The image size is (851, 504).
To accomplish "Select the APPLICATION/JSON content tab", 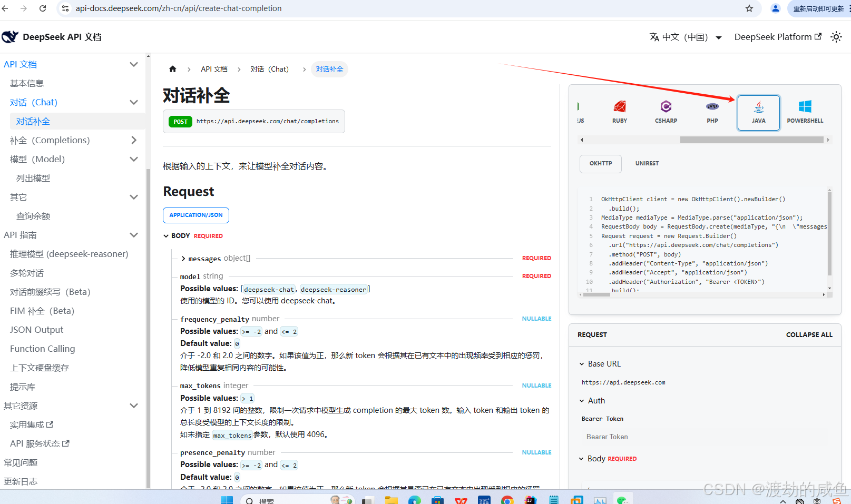I will coord(196,215).
